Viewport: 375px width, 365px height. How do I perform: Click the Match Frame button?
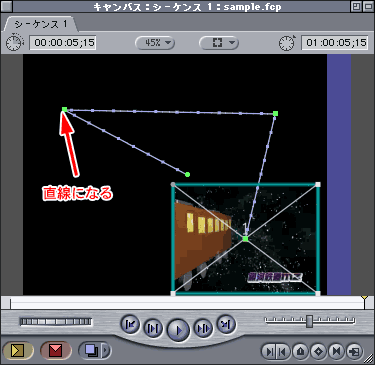click(x=354, y=351)
